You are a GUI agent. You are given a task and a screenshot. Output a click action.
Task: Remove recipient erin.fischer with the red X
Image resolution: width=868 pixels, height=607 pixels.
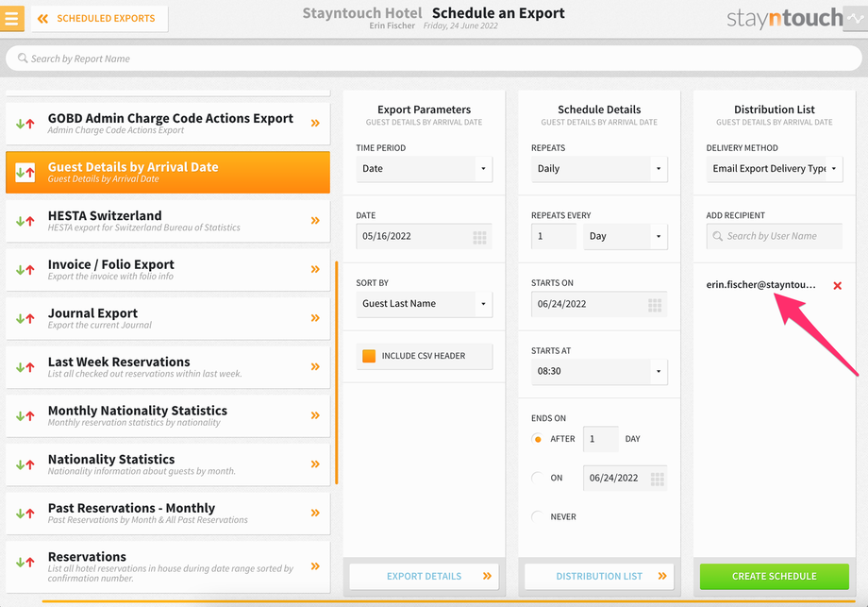coord(838,285)
